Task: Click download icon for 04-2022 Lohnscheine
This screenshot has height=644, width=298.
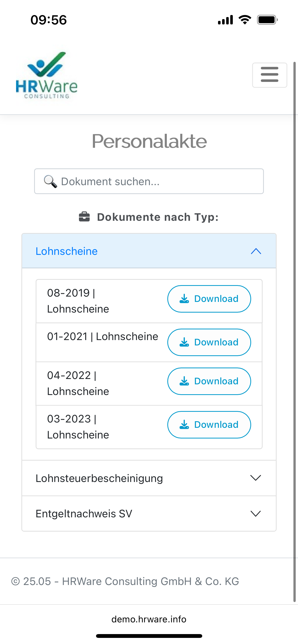Action: tap(184, 381)
